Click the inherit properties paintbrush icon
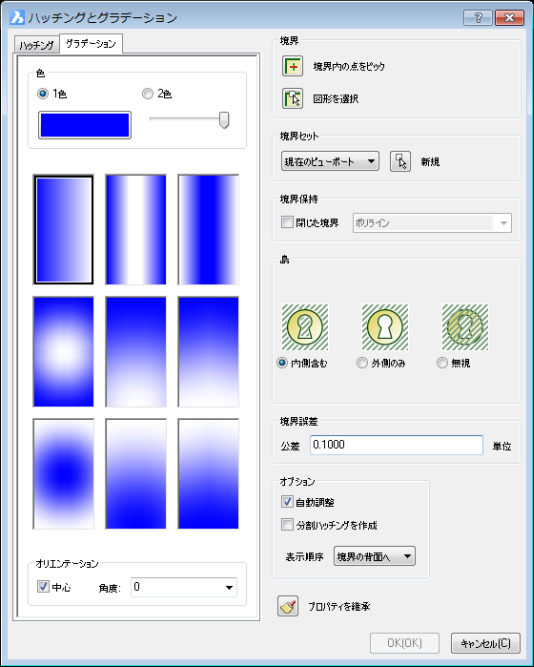Screen dimensions: 534x667 [288, 606]
